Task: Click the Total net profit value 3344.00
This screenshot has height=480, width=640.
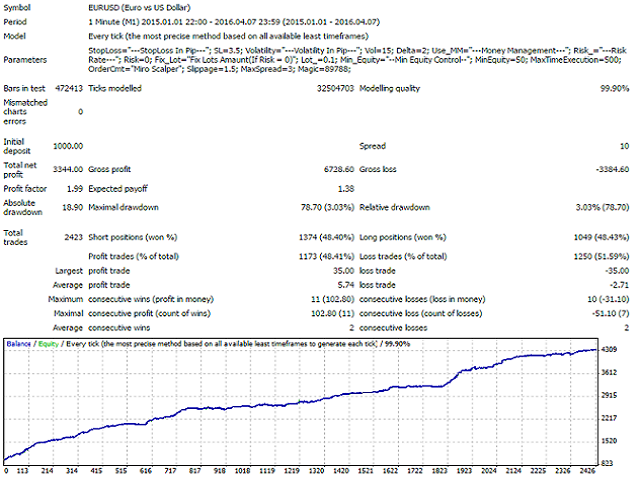Action: [x=68, y=169]
